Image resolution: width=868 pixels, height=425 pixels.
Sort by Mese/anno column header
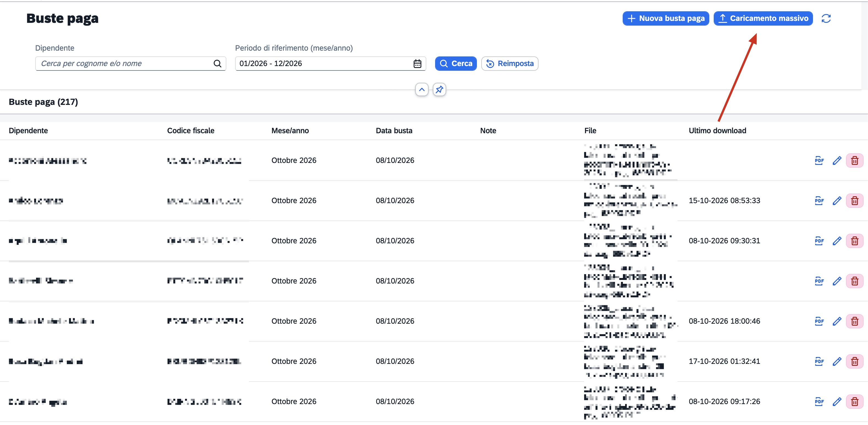(290, 130)
